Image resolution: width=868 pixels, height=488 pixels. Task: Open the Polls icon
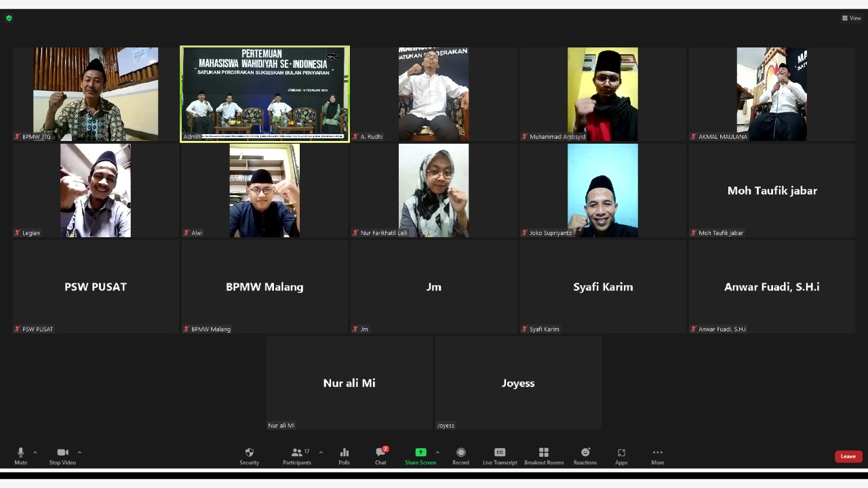344,455
